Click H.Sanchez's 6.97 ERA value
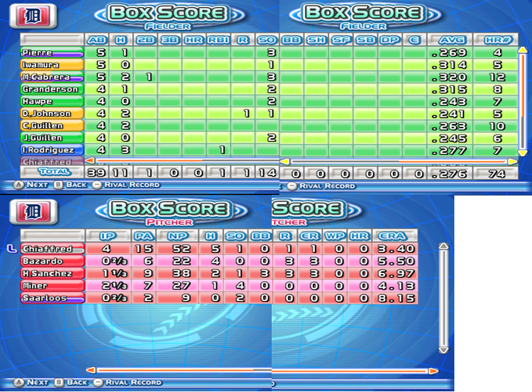 396,274
